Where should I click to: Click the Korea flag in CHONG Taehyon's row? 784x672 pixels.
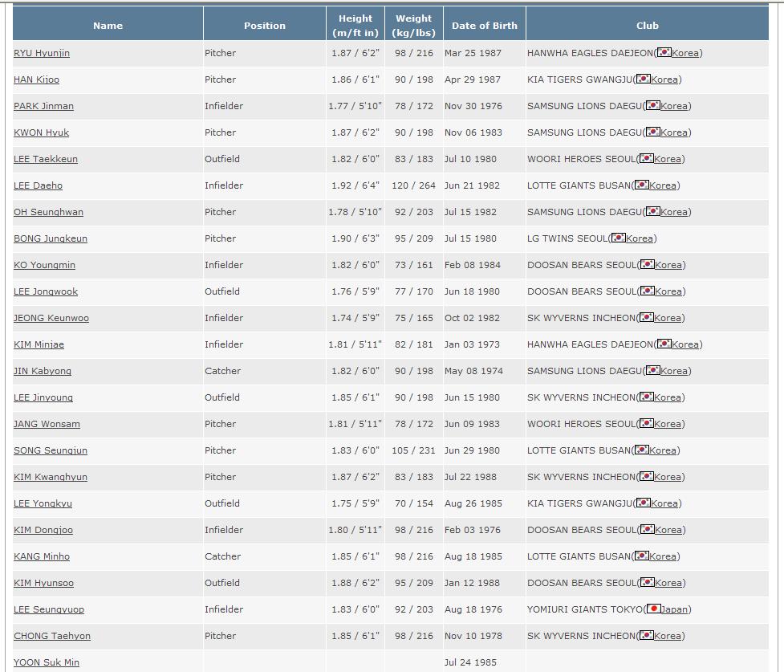pyautogui.click(x=647, y=636)
